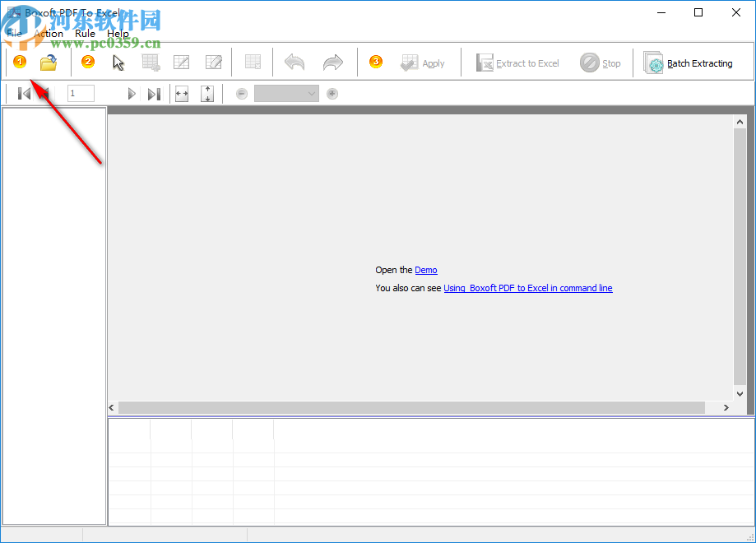Image resolution: width=756 pixels, height=543 pixels.
Task: Select the add table marker tool
Action: click(x=151, y=62)
